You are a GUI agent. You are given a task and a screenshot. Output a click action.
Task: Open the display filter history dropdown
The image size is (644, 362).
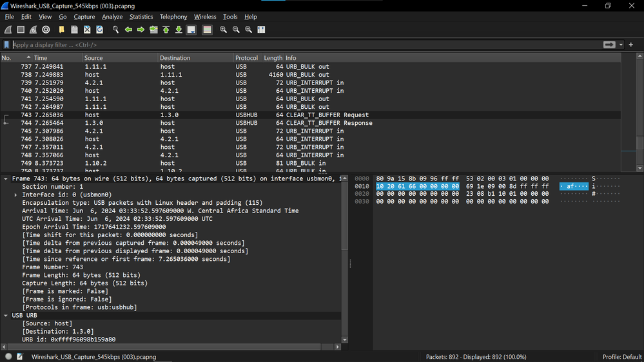(621, 44)
